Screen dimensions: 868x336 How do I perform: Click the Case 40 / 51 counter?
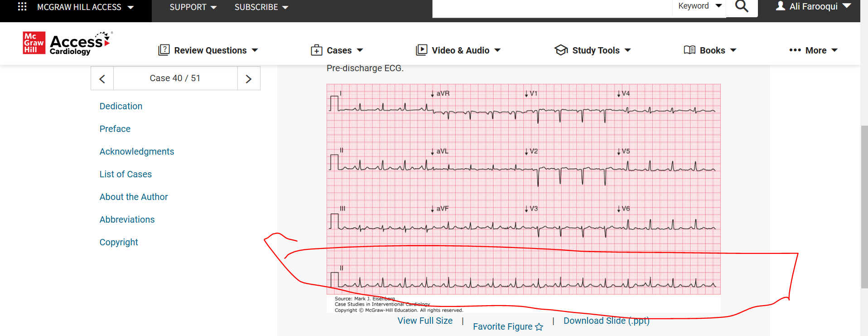coord(175,78)
